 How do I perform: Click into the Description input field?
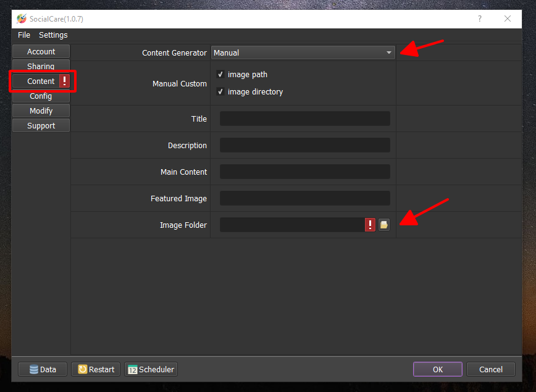pos(305,145)
